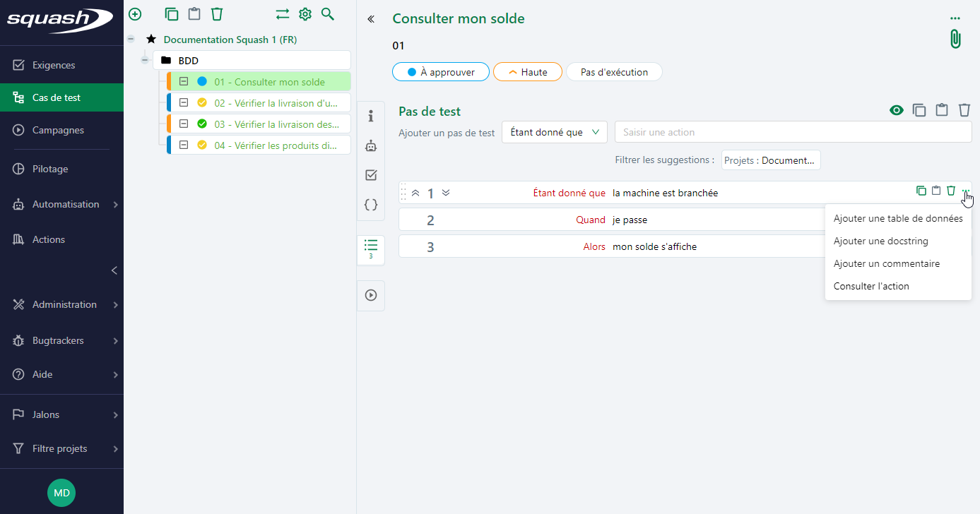Click the attachments paperclip icon
The height and width of the screenshot is (514, 980).
pyautogui.click(x=955, y=39)
